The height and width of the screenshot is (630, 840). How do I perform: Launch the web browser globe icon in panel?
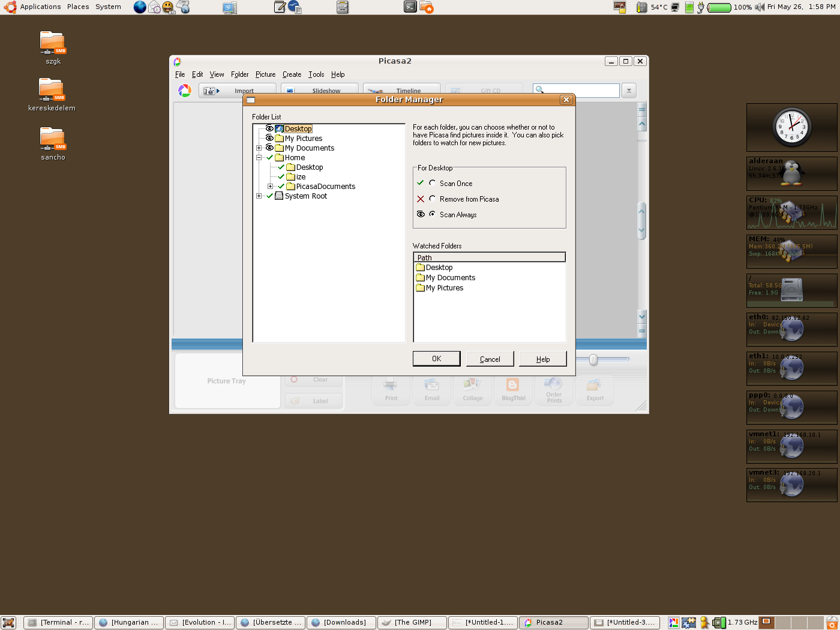pyautogui.click(x=140, y=7)
